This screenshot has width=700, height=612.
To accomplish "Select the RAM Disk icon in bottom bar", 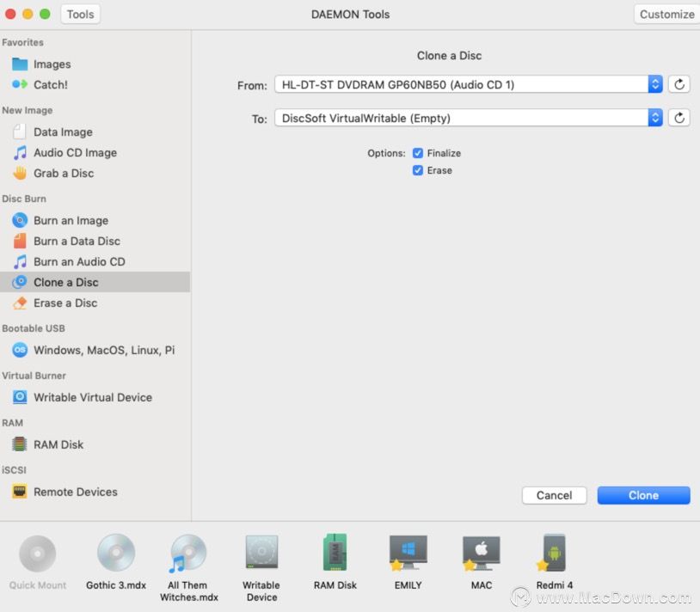I will click(335, 552).
